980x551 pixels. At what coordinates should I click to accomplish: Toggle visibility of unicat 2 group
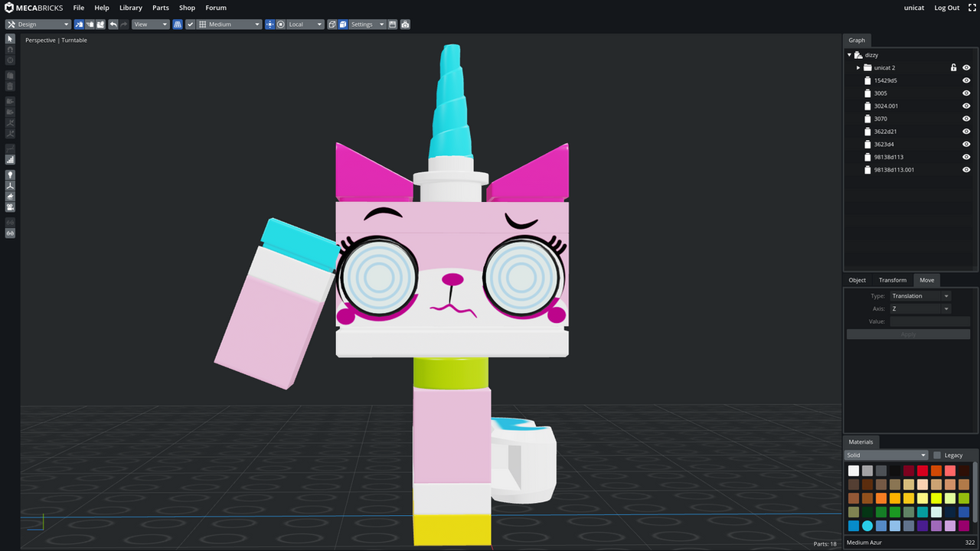[966, 67]
